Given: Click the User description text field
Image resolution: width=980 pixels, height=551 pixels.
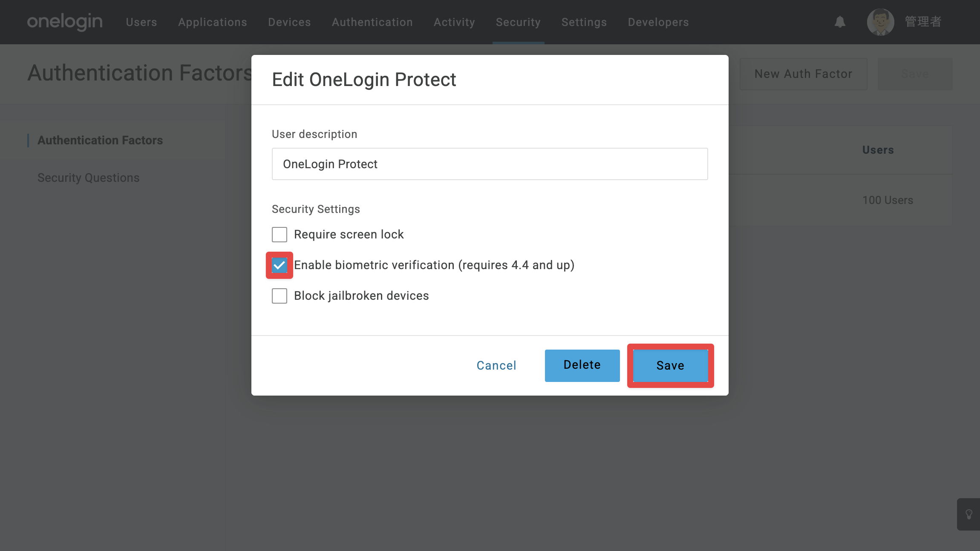Looking at the screenshot, I should click(490, 164).
